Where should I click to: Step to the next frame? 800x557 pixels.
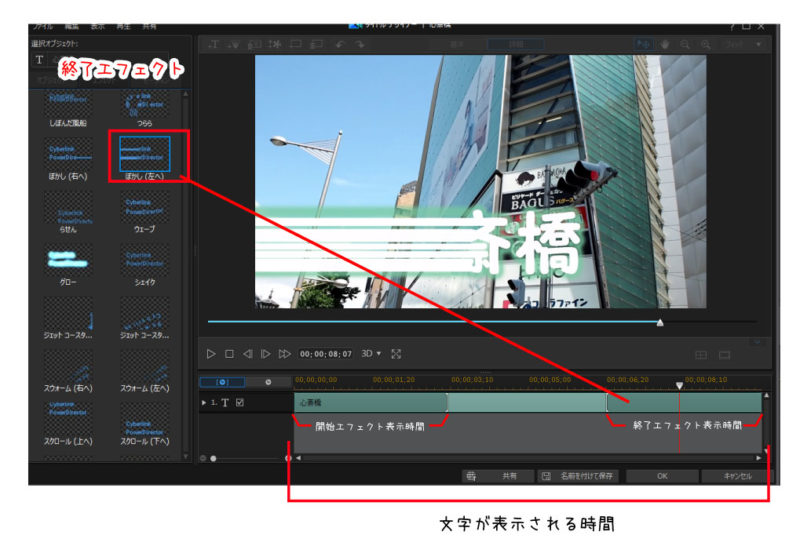265,354
